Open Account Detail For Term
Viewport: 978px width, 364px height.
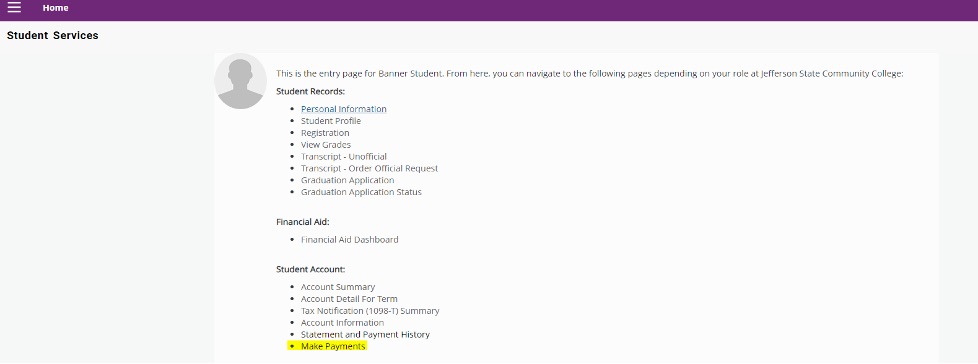349,299
